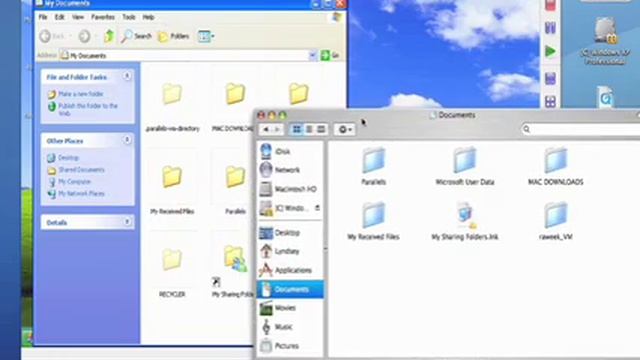Click the Back button in Explorer toolbar

53,36
